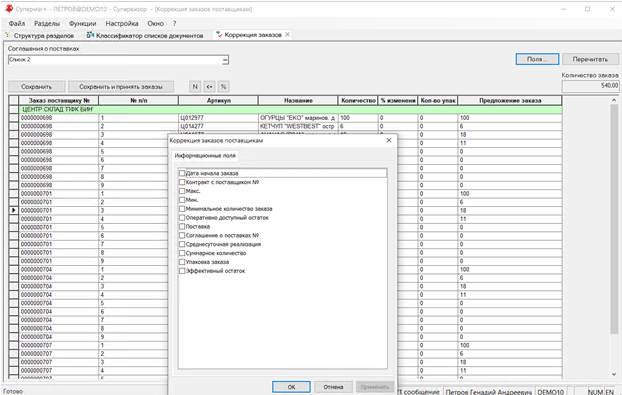The image size is (622, 395).
Task: Click the Название column header
Action: pos(298,100)
